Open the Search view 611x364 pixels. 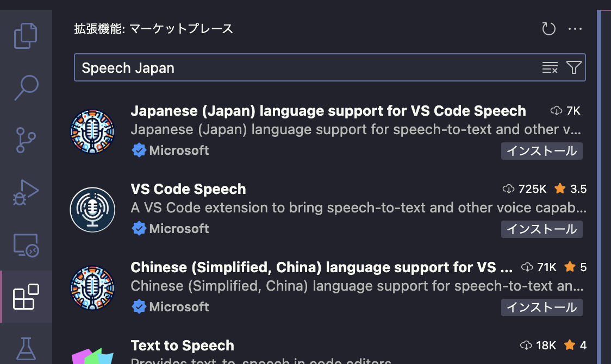tap(26, 87)
